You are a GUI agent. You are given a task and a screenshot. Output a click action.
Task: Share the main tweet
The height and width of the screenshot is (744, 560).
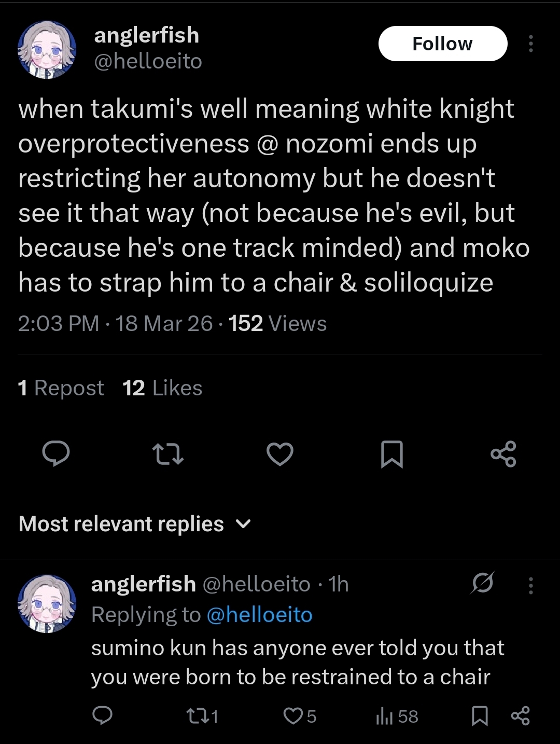pyautogui.click(x=503, y=454)
